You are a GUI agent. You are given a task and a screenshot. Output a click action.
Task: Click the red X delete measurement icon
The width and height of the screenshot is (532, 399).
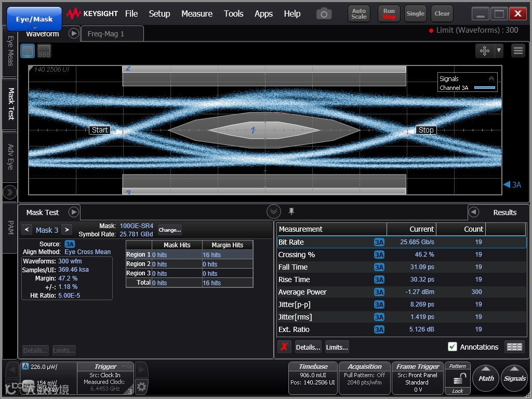pyautogui.click(x=284, y=347)
